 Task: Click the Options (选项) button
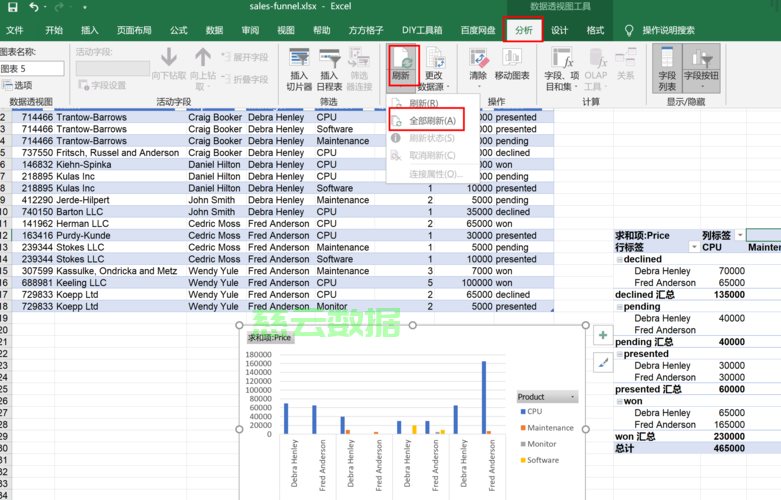[x=17, y=85]
